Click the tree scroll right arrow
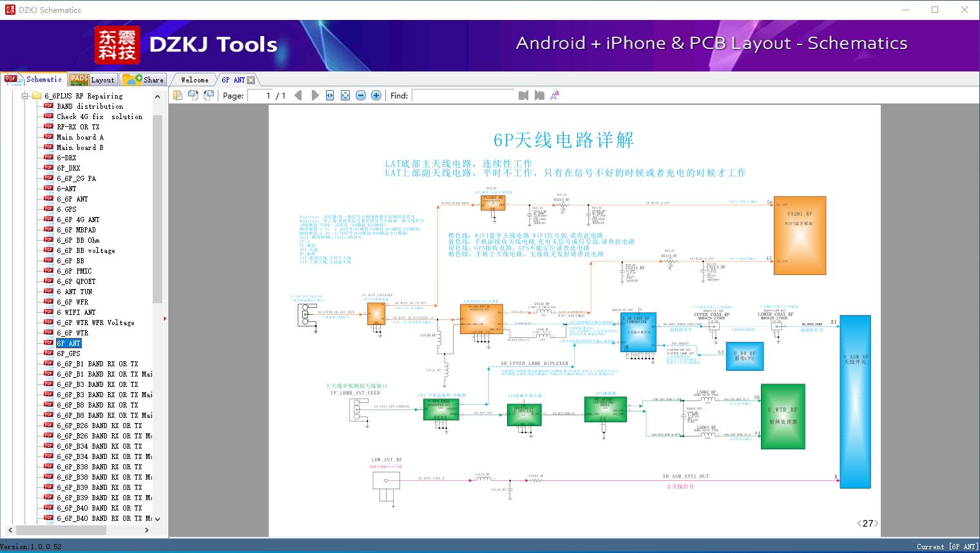Image resolution: width=980 pixels, height=553 pixels. click(147, 530)
